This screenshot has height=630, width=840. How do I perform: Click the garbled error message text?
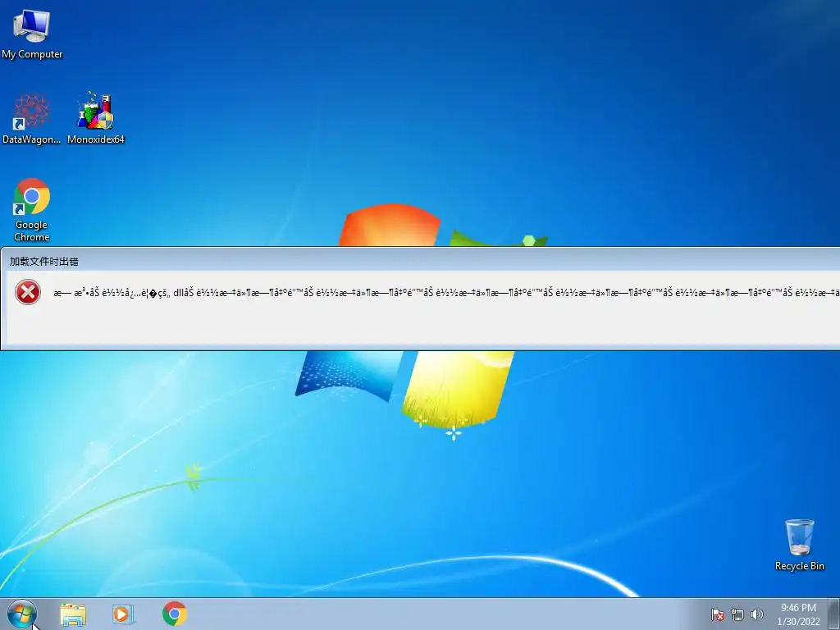coord(446,293)
